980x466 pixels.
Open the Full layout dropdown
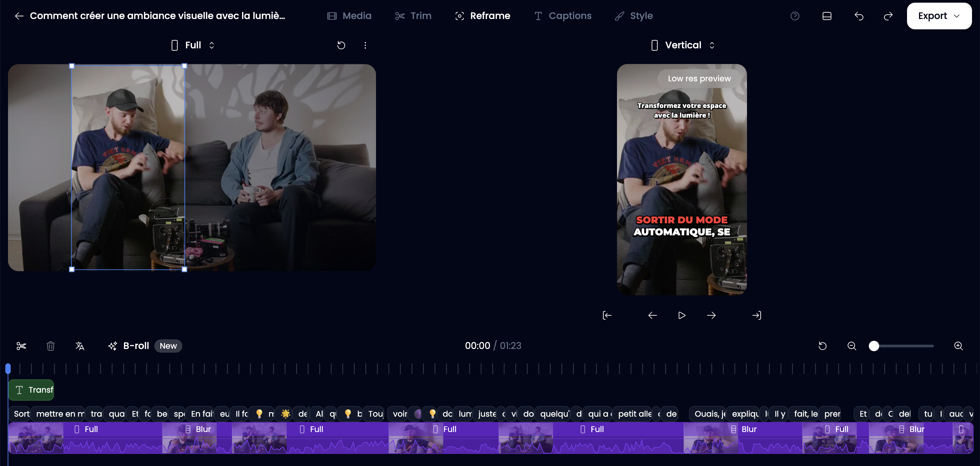coord(193,45)
